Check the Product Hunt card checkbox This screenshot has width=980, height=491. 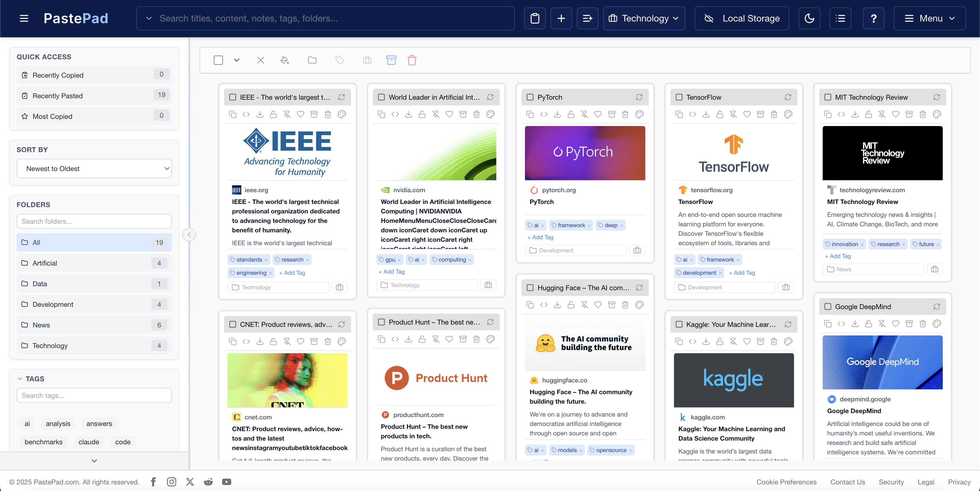coord(381,322)
